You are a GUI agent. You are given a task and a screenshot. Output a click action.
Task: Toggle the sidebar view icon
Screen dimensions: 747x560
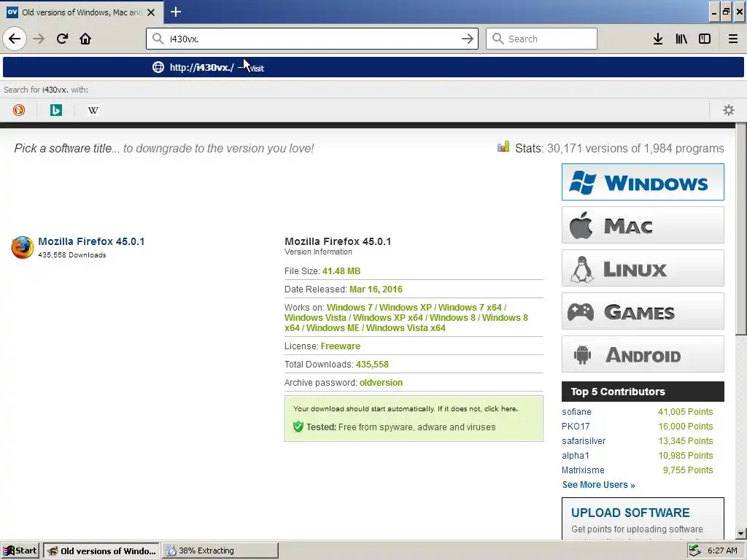705,39
